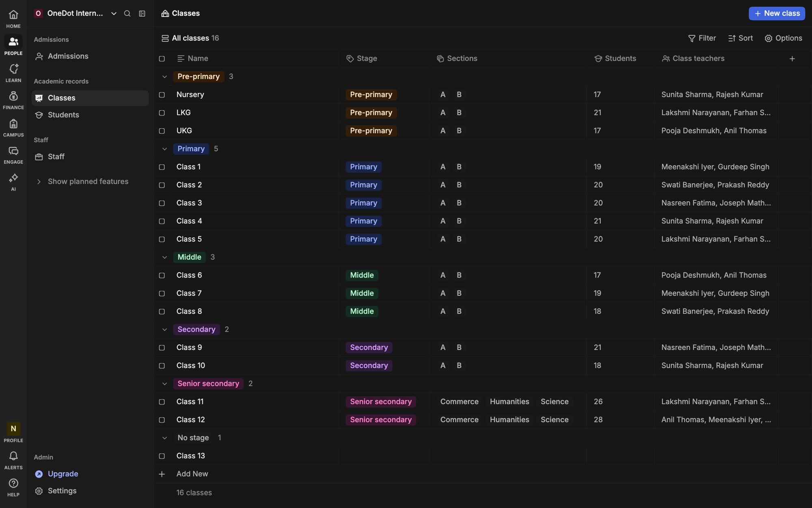Screen dimensions: 812x508
Task: Open the Campus section icon
Action: tap(13, 124)
